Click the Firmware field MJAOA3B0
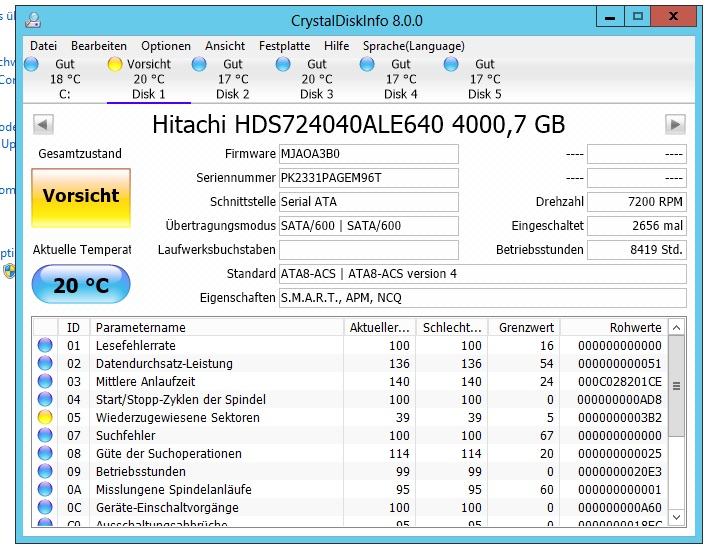Screen dimensions: 709x559 369,154
